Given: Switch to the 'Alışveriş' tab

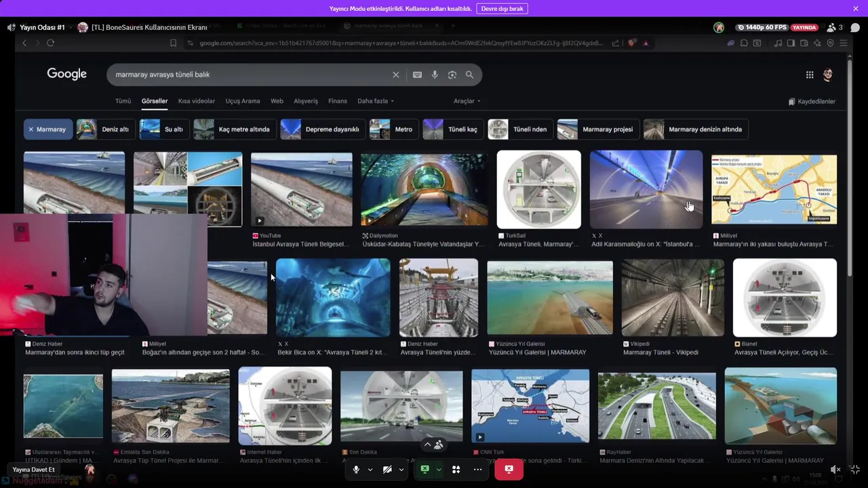Looking at the screenshot, I should click(306, 101).
